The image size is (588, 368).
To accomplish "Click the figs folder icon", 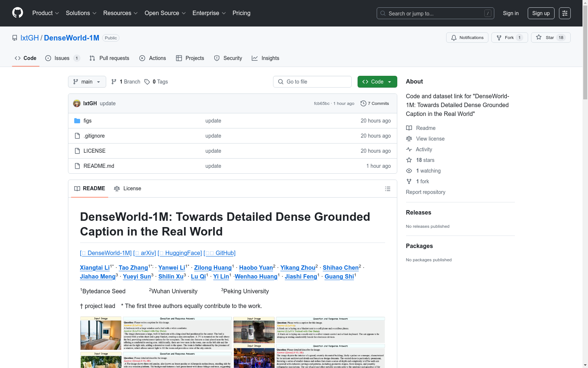I will (77, 121).
